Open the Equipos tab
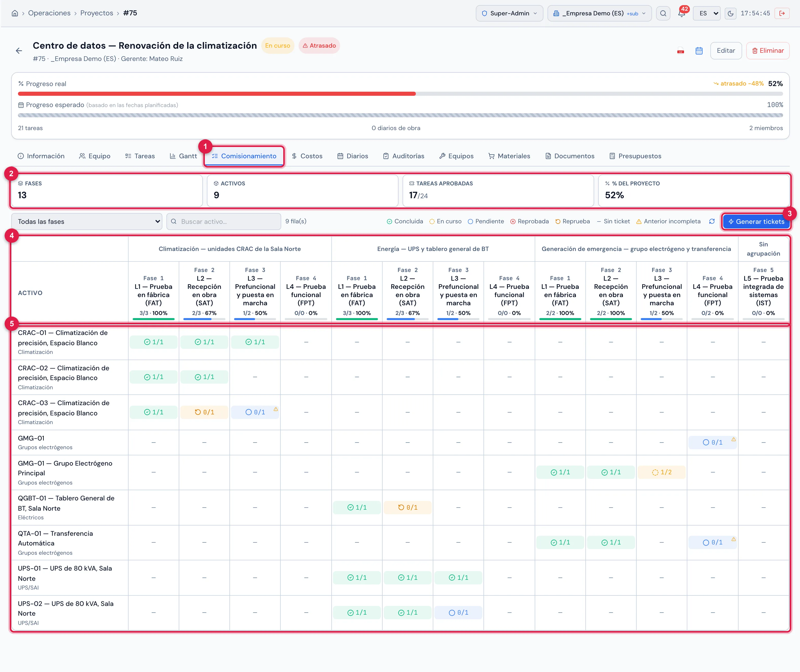 point(456,156)
